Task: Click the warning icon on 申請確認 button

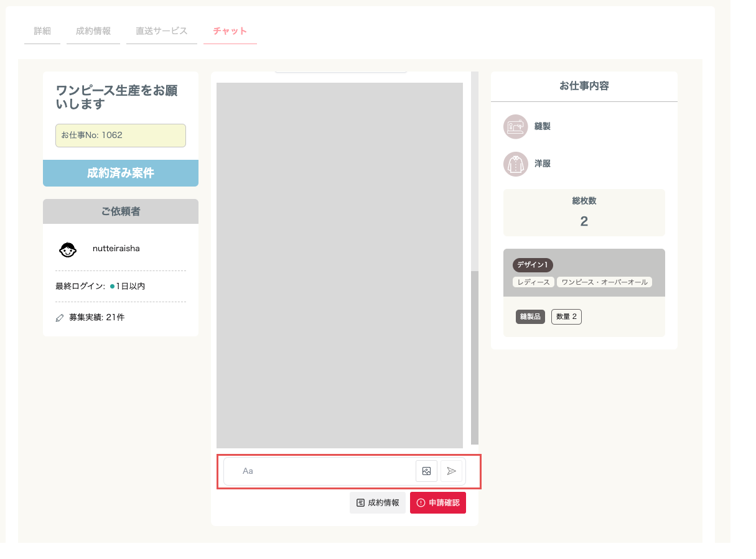Action: [x=421, y=503]
